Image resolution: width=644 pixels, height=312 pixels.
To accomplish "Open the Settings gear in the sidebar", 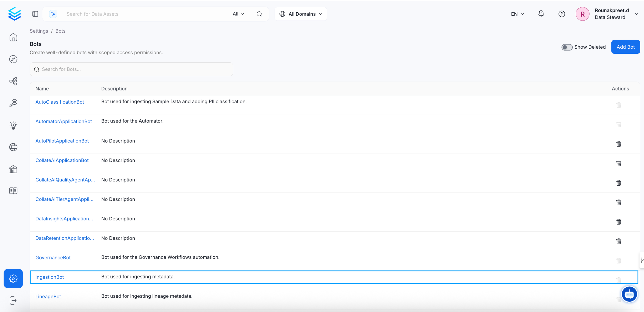I will tap(13, 278).
